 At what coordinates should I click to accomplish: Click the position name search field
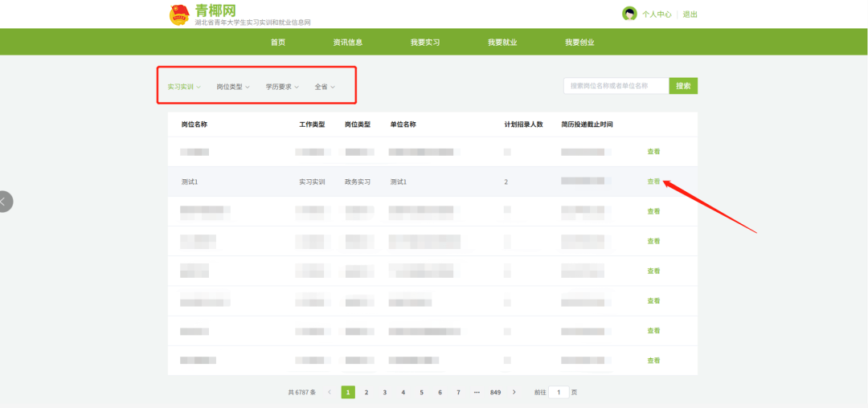616,86
